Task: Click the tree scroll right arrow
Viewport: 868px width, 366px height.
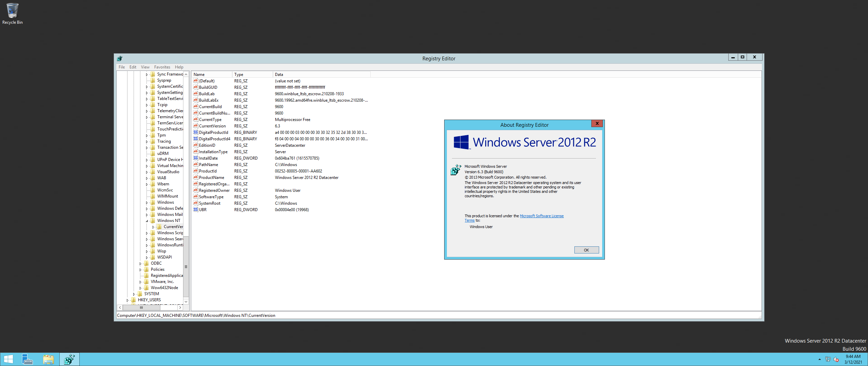Action: (x=180, y=308)
